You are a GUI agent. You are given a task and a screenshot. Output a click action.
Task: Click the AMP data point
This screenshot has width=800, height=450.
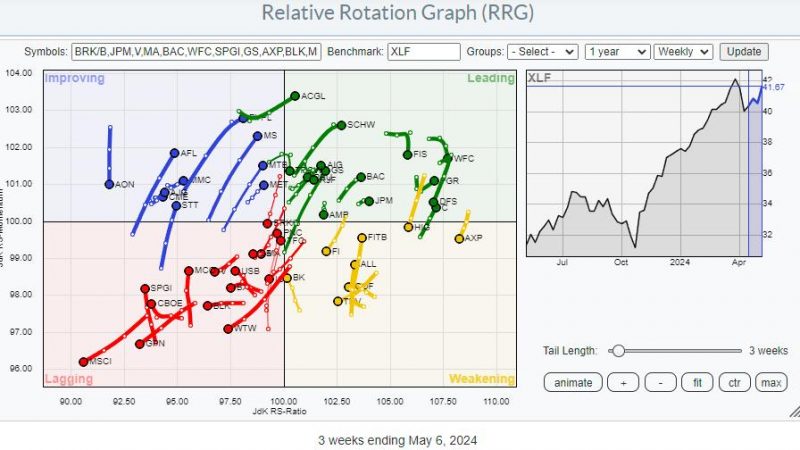point(323,215)
